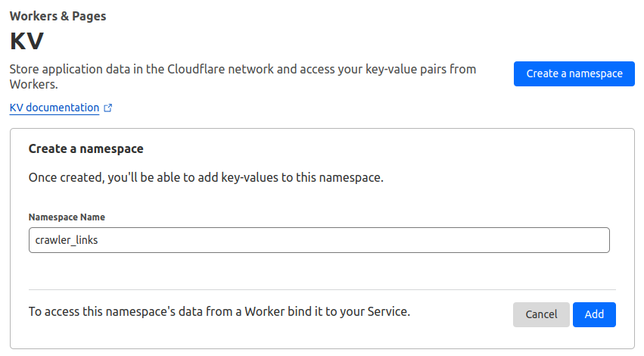644x356 pixels.
Task: Open the KV documentation link
Action: click(54, 108)
